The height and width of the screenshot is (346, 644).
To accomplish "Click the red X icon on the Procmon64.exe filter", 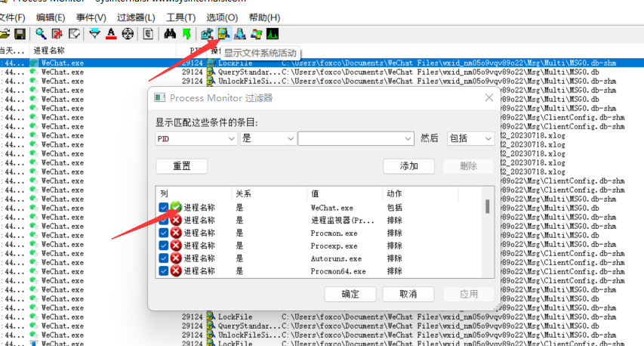I will pyautogui.click(x=176, y=270).
